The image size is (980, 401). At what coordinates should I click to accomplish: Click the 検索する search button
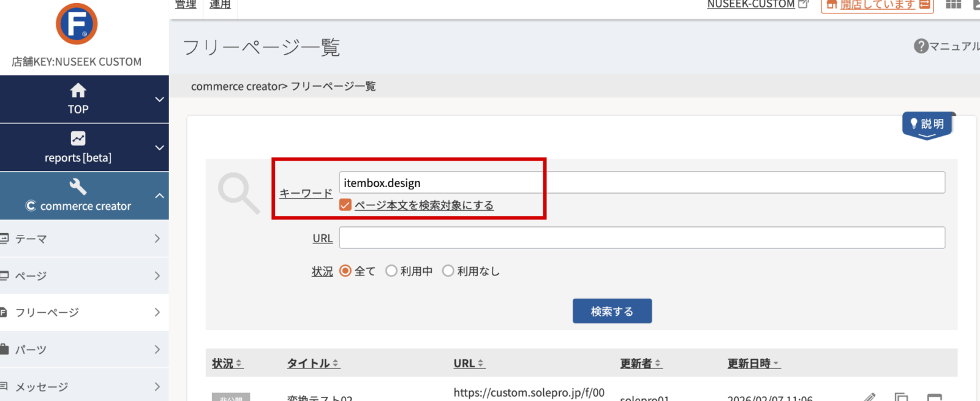(612, 311)
